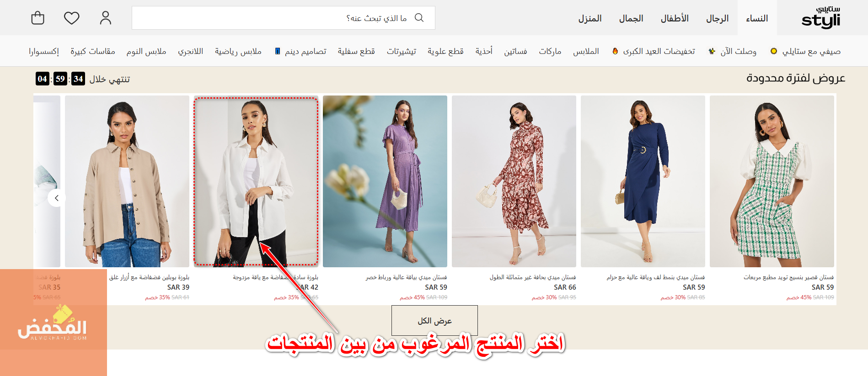This screenshot has height=376, width=868.
Task: Click title 'فستان ميدي بحافة غير متماثلة الطول'
Action: pyautogui.click(x=533, y=277)
